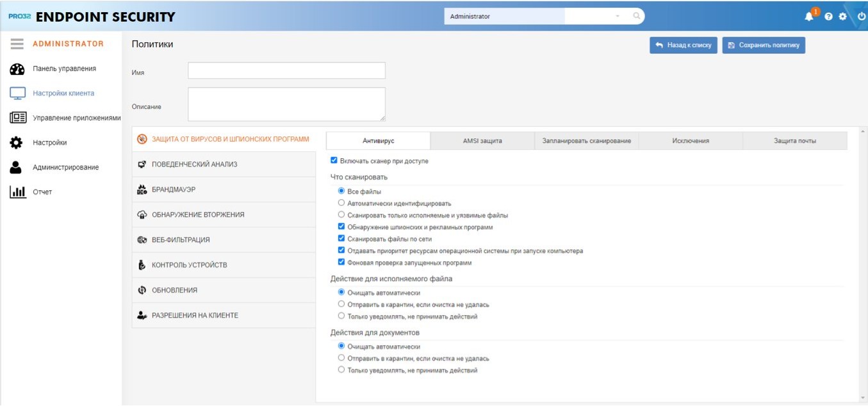The width and height of the screenshot is (868, 406).
Task: Open the notifications bell icon
Action: click(809, 17)
